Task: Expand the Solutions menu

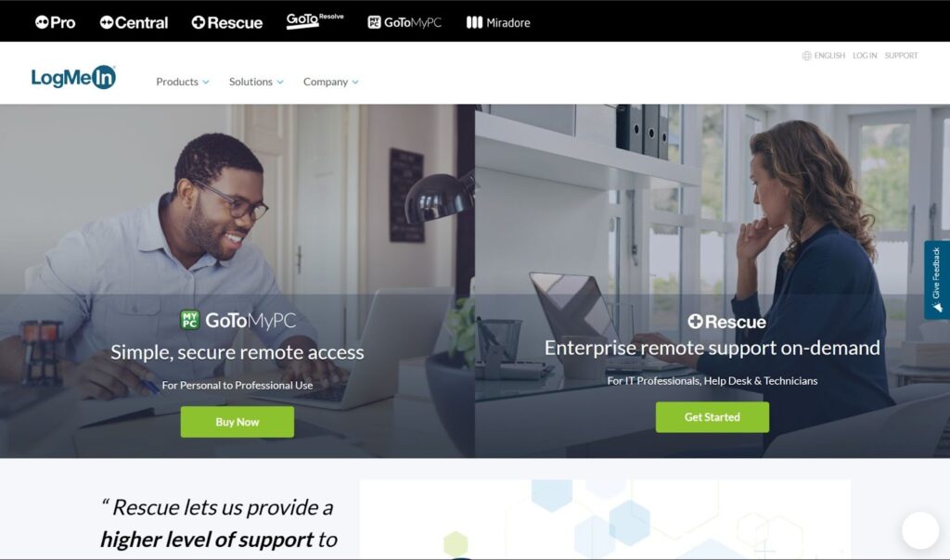Action: (x=256, y=82)
